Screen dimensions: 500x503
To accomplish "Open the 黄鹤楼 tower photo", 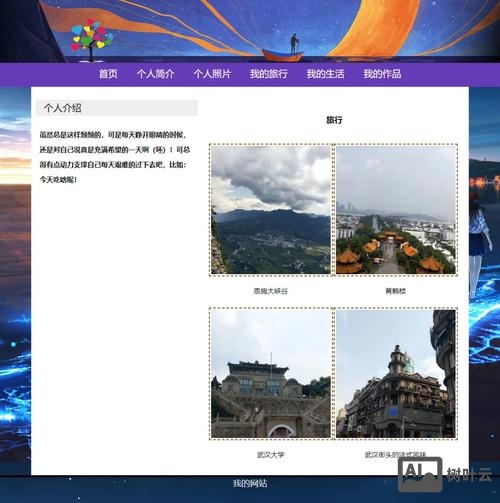I will pyautogui.click(x=396, y=210).
